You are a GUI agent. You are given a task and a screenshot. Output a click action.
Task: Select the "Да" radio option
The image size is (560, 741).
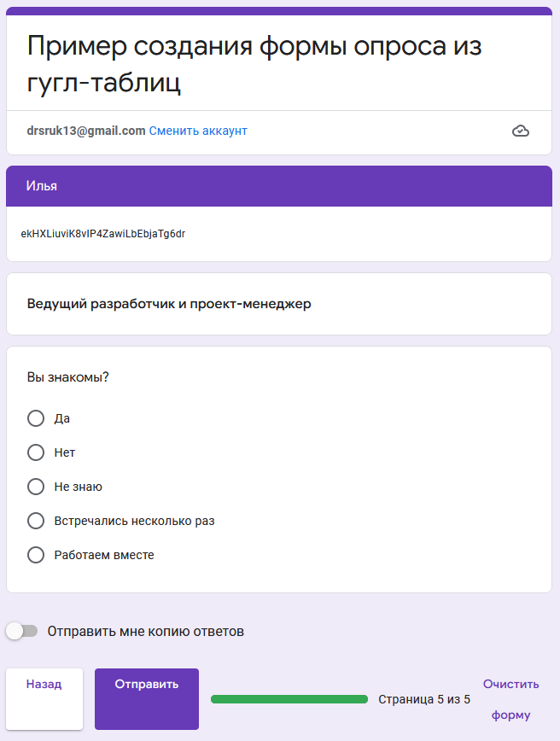tap(36, 418)
